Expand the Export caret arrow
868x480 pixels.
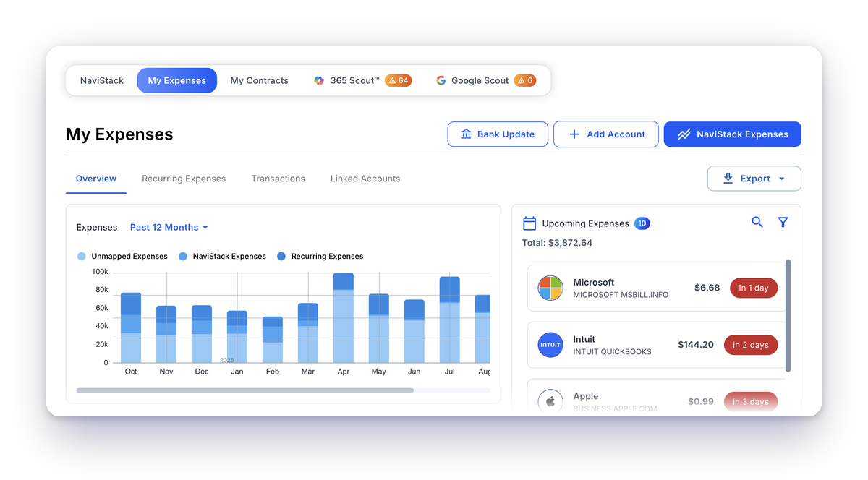(x=782, y=179)
